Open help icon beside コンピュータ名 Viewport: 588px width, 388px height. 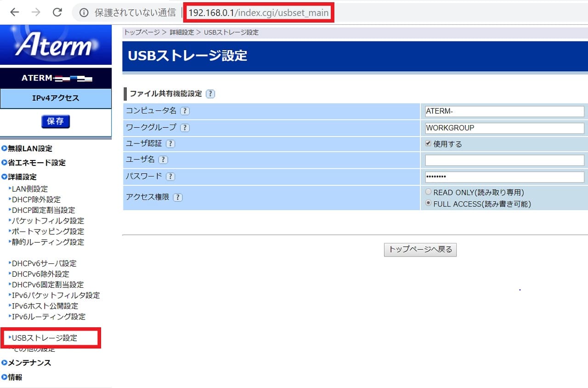pos(185,111)
